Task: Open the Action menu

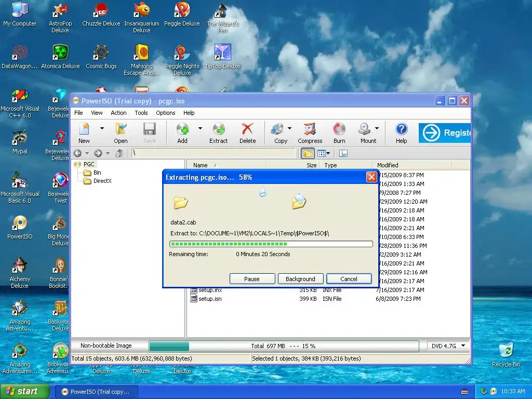Action: [118, 113]
